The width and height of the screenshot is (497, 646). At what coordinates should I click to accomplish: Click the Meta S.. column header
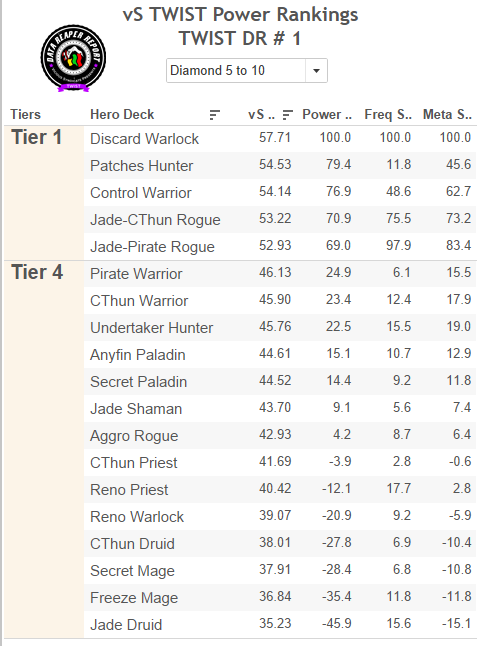(447, 114)
